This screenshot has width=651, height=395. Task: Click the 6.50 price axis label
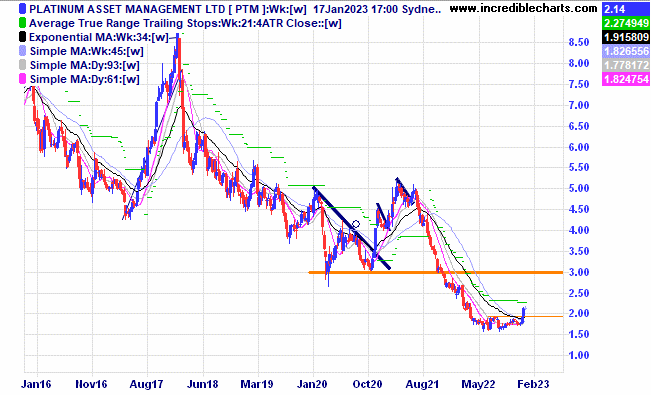579,126
